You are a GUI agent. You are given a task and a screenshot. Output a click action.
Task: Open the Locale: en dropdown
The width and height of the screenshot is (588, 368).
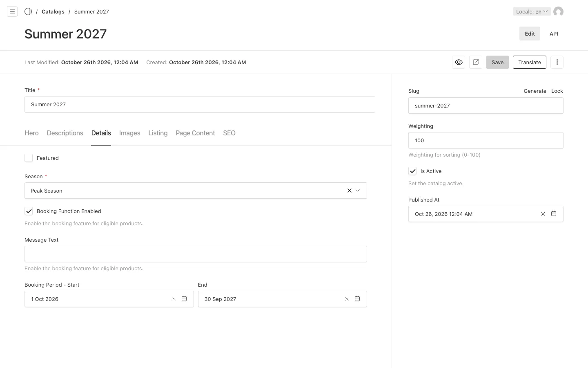(532, 11)
